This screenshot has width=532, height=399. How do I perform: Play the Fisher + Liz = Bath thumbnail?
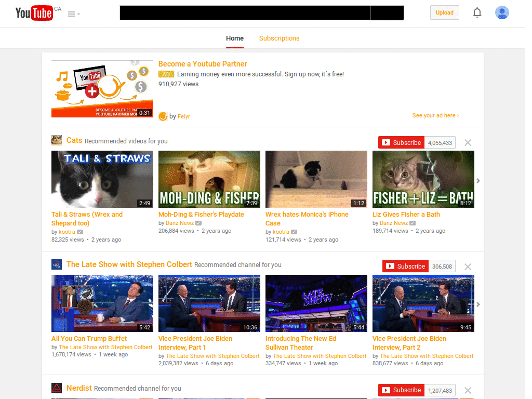423,179
